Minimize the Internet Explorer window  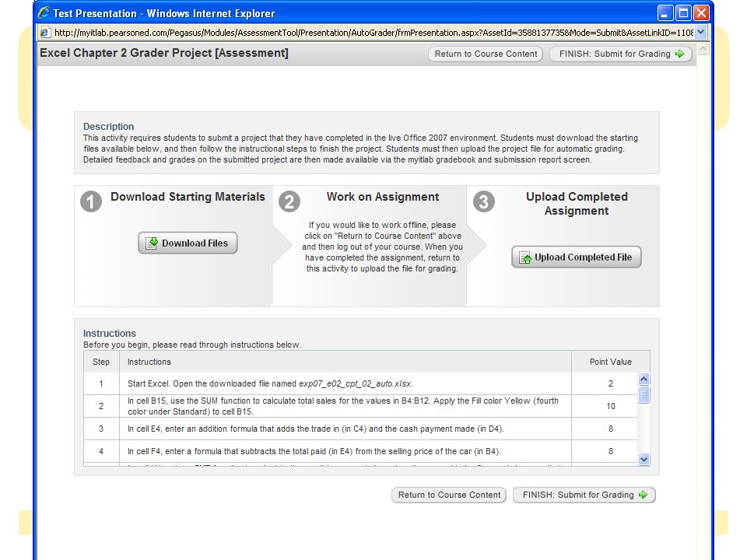coord(665,13)
